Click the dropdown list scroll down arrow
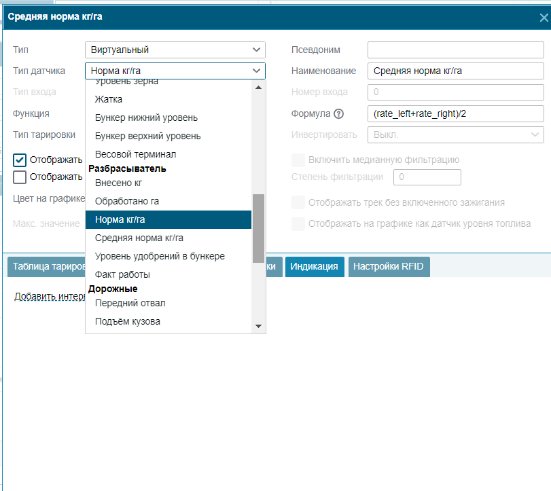 coord(258,326)
